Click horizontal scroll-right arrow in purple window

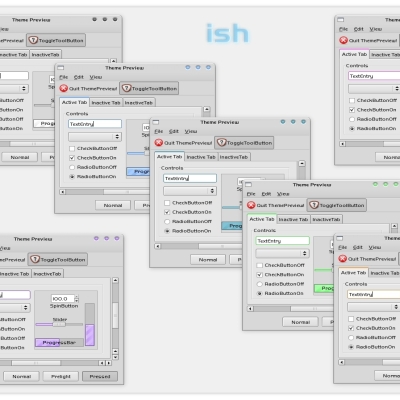coord(108,363)
